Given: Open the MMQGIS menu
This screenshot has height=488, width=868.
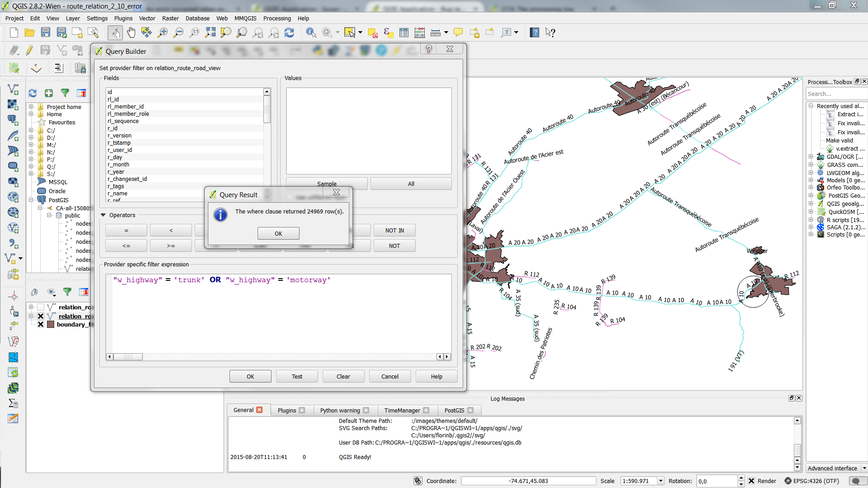Looking at the screenshot, I should 245,19.
